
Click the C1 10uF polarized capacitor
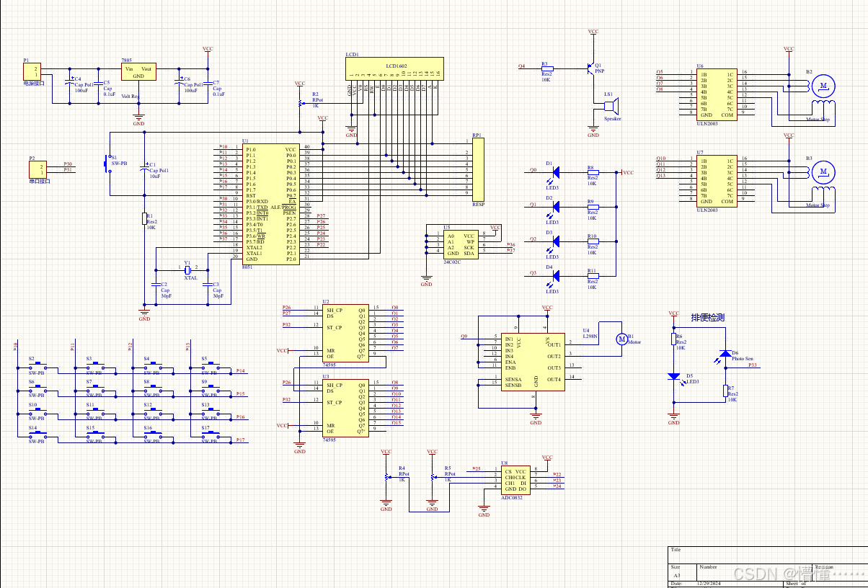[144, 168]
